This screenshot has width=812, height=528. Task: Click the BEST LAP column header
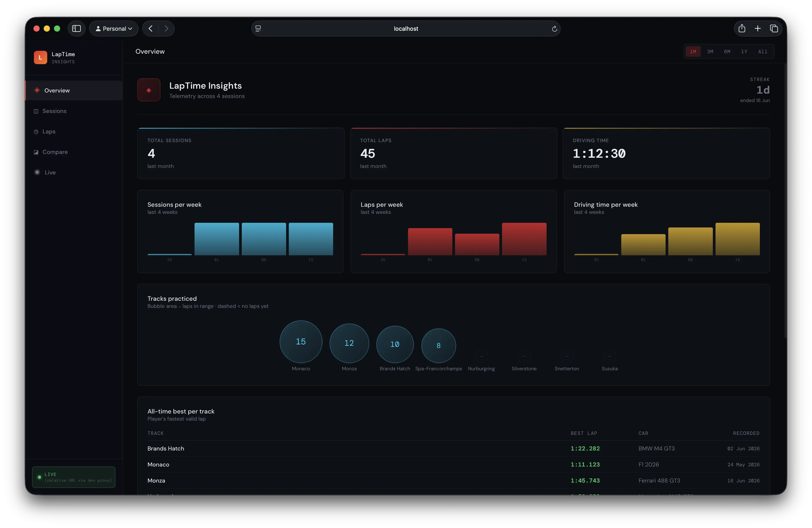584,433
